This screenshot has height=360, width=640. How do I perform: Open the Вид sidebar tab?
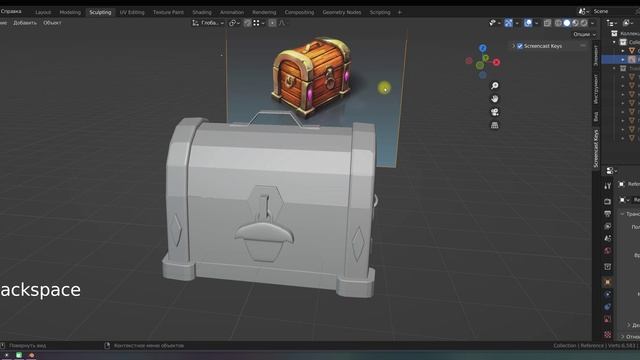pos(596,116)
